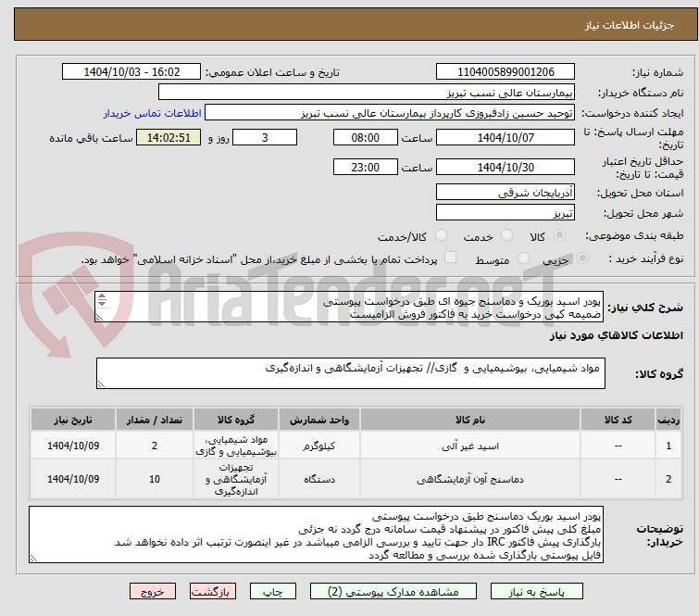Click quantity cell 2 in row 1
The height and width of the screenshot is (616, 699).
click(155, 446)
